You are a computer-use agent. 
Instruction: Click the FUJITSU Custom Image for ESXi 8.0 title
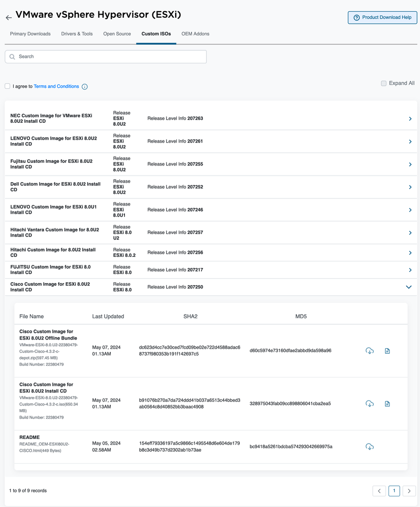pyautogui.click(x=50, y=269)
